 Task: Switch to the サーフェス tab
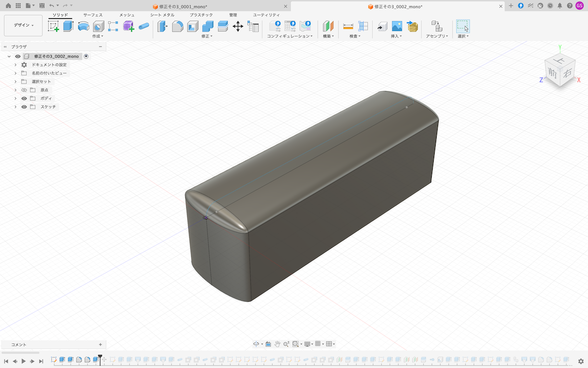93,15
